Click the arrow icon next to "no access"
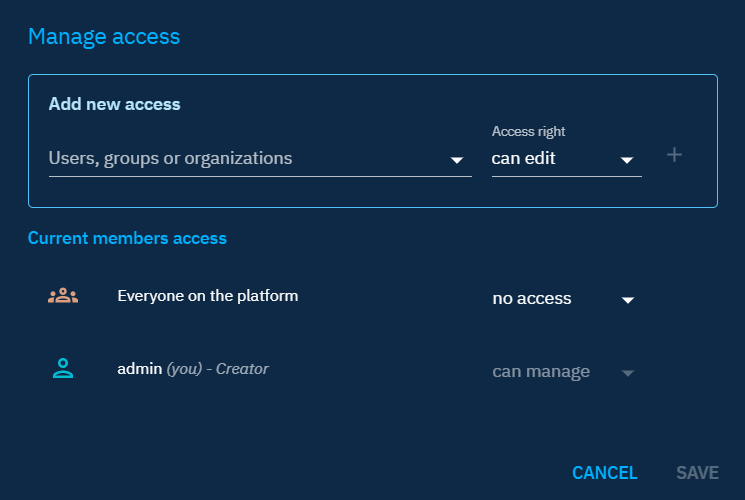 628,300
